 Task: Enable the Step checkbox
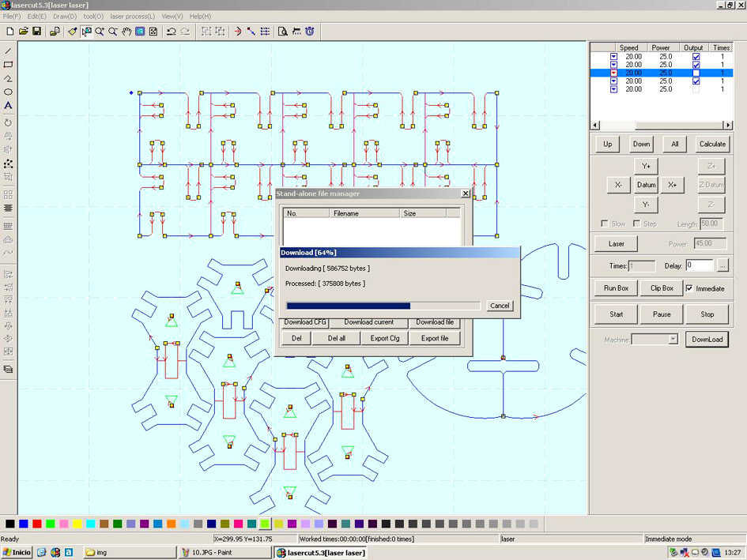pos(636,224)
